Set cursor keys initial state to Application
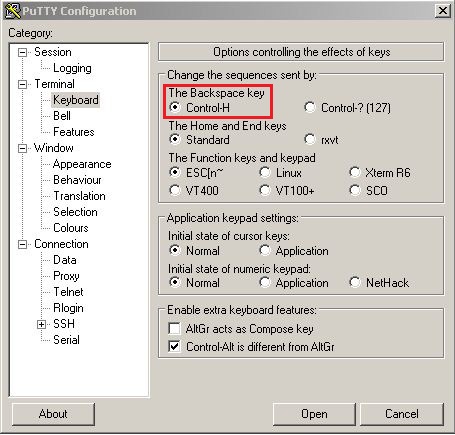The width and height of the screenshot is (455, 435). click(x=265, y=250)
